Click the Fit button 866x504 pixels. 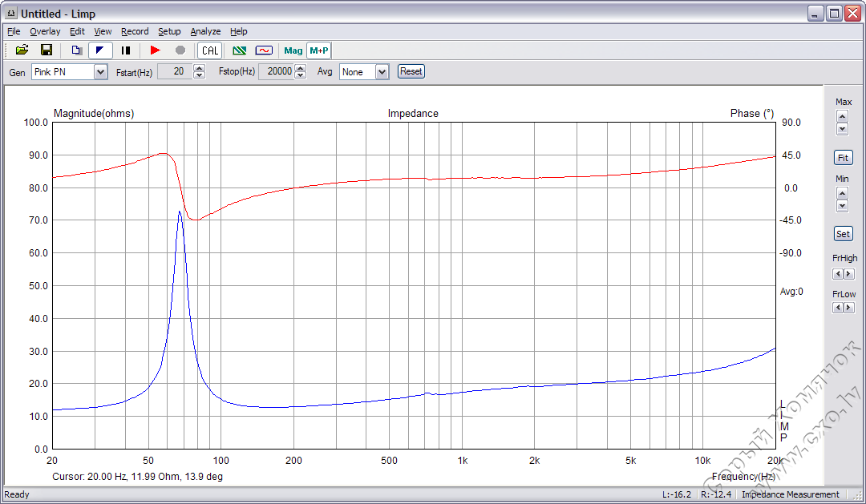tap(843, 158)
